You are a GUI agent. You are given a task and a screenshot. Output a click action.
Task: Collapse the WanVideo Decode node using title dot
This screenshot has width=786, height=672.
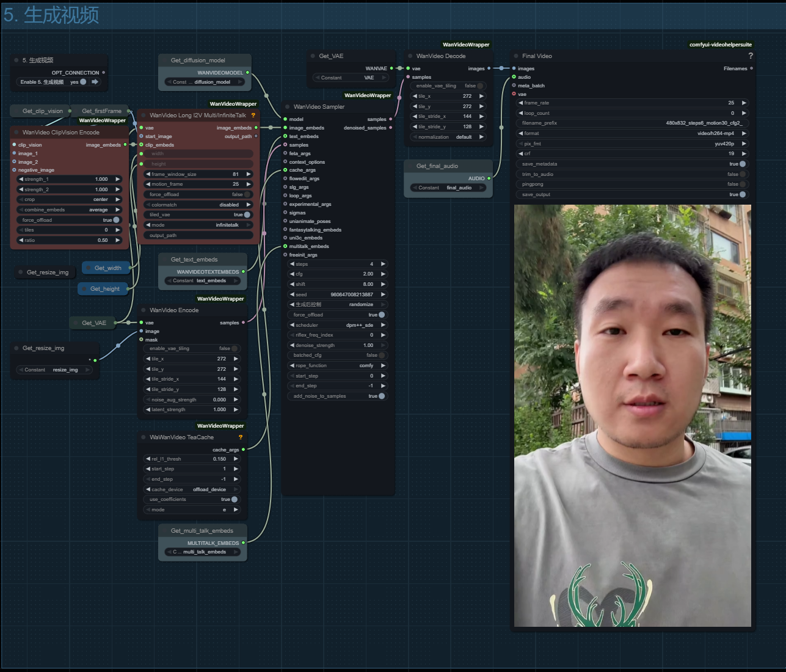pos(410,56)
